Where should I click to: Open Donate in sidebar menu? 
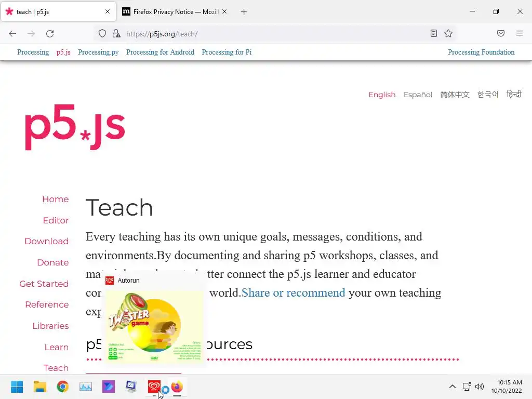click(x=53, y=262)
